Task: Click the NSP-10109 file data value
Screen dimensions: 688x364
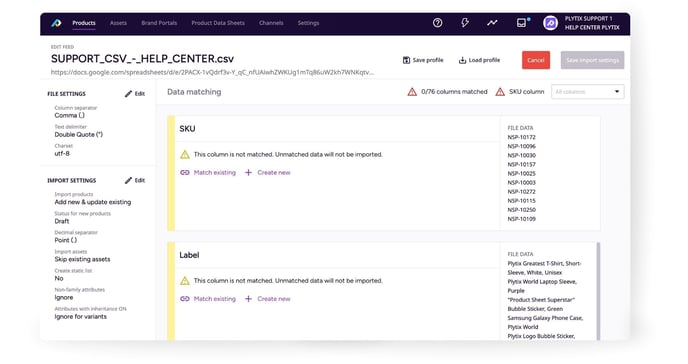Action: pyautogui.click(x=521, y=219)
